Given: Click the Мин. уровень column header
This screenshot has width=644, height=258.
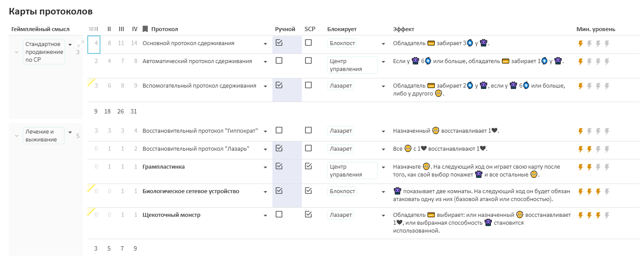Looking at the screenshot, I should click(x=595, y=29).
